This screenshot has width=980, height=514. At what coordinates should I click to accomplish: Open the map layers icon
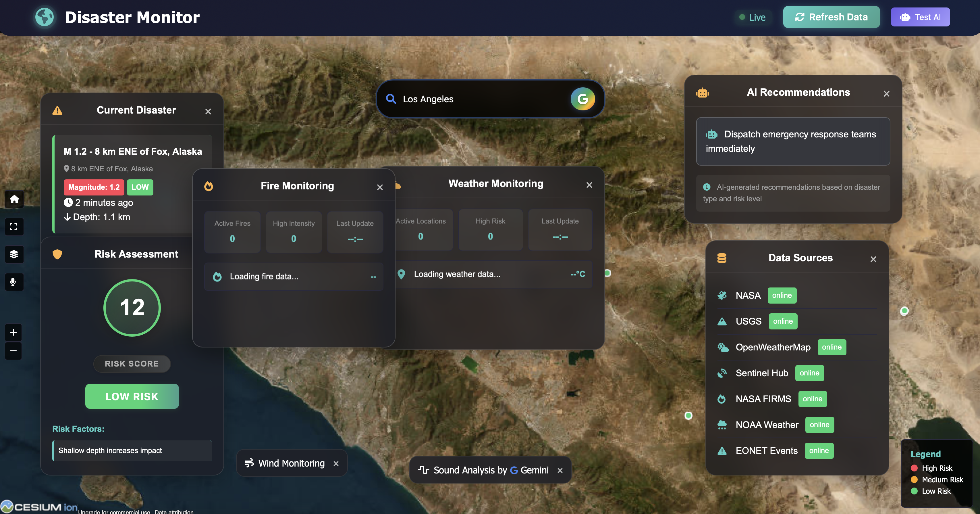[x=14, y=254]
